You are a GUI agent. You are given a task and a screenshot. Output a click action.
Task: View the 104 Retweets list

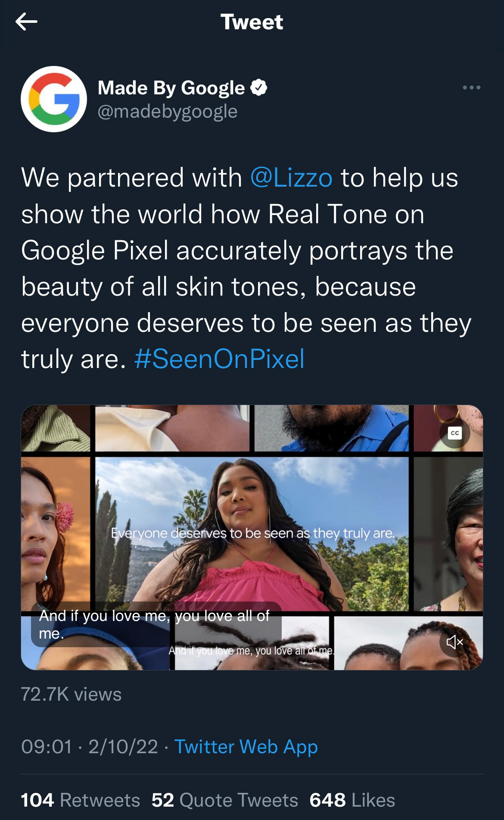coord(81,800)
